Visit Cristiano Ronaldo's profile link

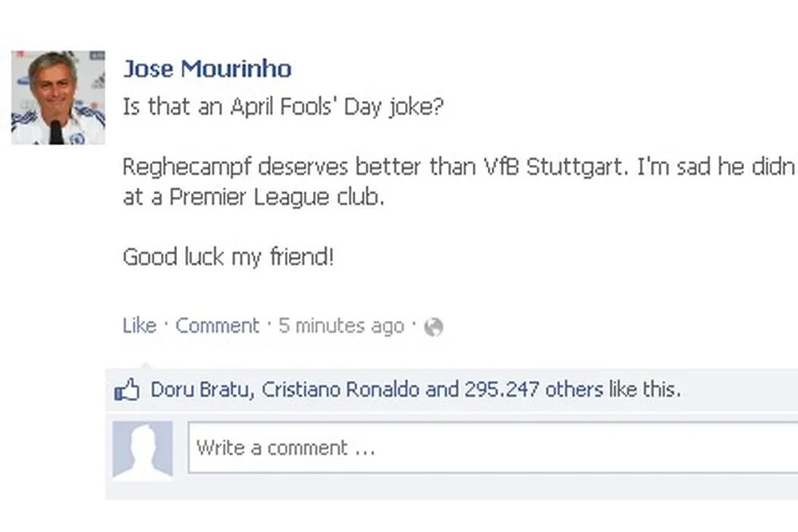[x=340, y=390]
